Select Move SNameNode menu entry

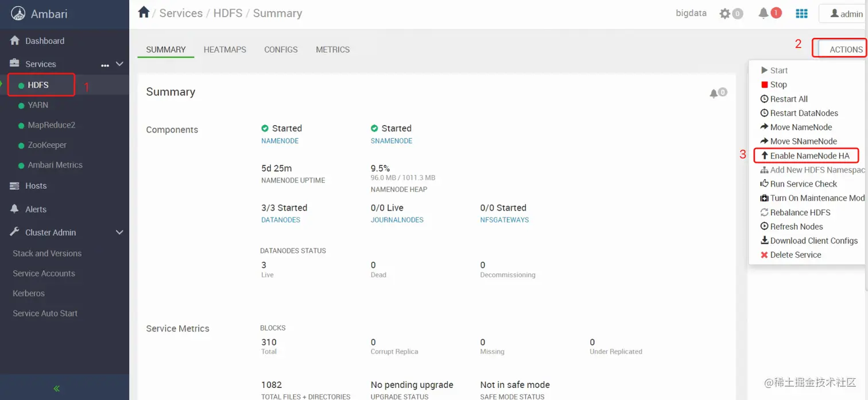tap(803, 141)
